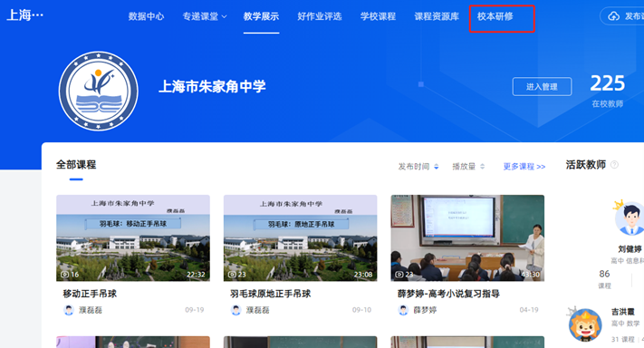The height and width of the screenshot is (348, 644).
Task: Select the 学校课程 menu item
Action: 378,16
